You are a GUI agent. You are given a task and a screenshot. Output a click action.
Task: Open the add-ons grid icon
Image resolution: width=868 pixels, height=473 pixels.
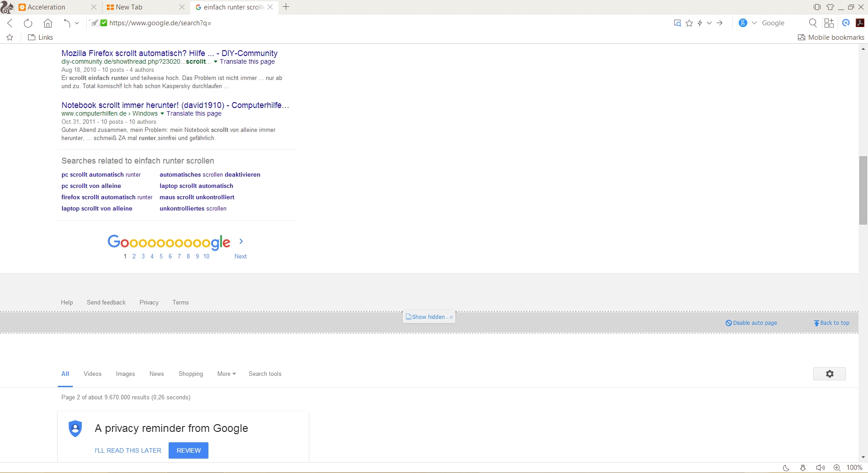point(829,23)
